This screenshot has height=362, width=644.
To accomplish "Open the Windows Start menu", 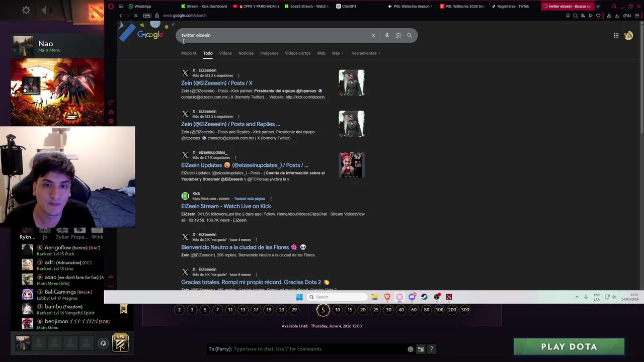I will pos(299,297).
